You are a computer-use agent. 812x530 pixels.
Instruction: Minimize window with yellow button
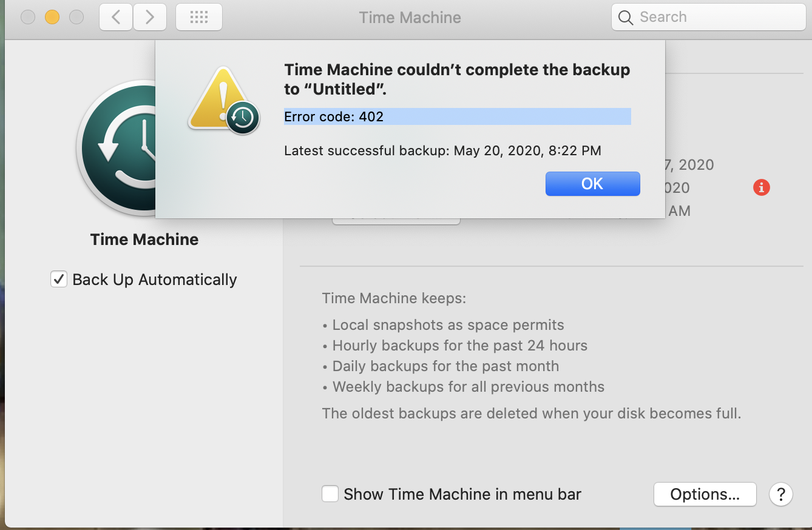pos(52,18)
